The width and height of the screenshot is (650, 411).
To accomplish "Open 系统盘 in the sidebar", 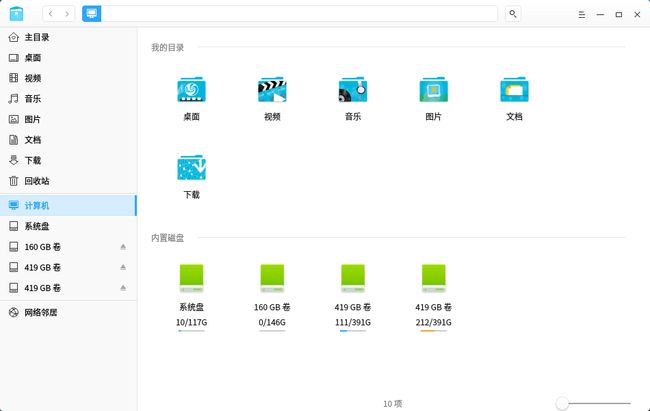I will (68, 226).
